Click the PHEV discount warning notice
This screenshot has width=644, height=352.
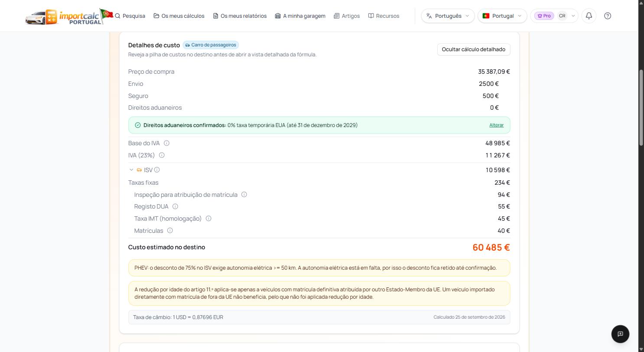click(319, 268)
